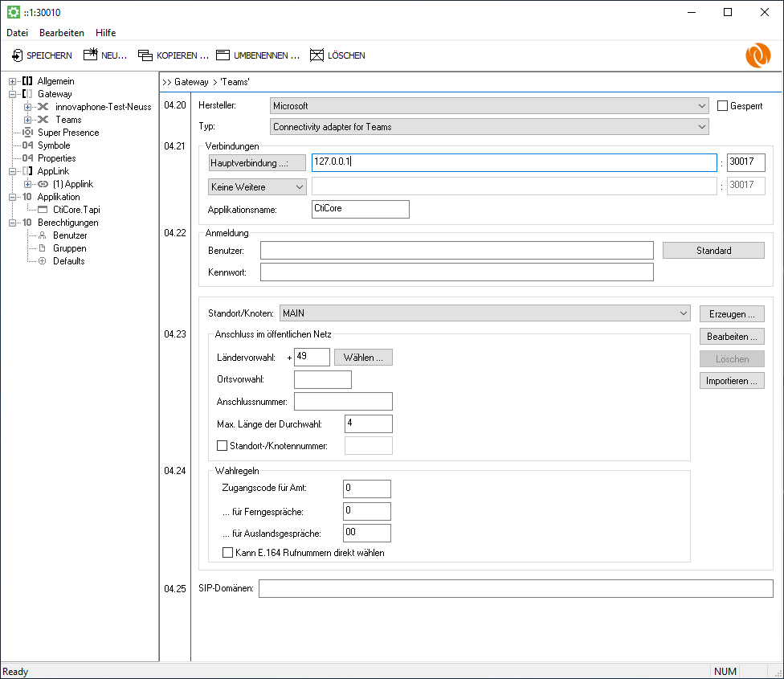Select the Super Presence tree node icon
This screenshot has height=679, width=784.
[28, 133]
